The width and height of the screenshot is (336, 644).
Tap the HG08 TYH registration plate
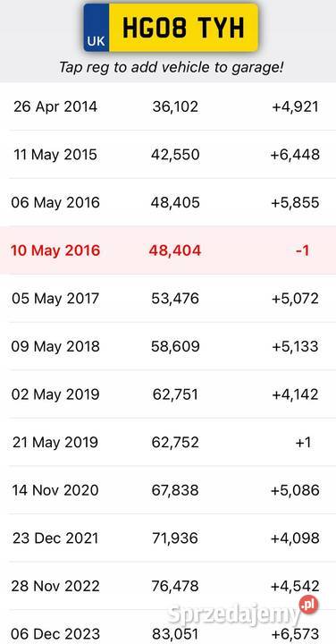(171, 28)
